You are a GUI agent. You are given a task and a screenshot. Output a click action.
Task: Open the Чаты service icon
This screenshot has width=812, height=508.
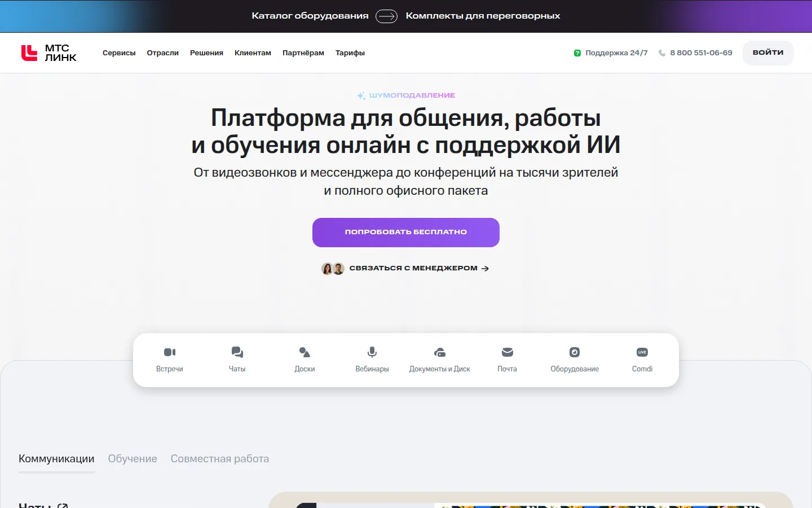(237, 352)
